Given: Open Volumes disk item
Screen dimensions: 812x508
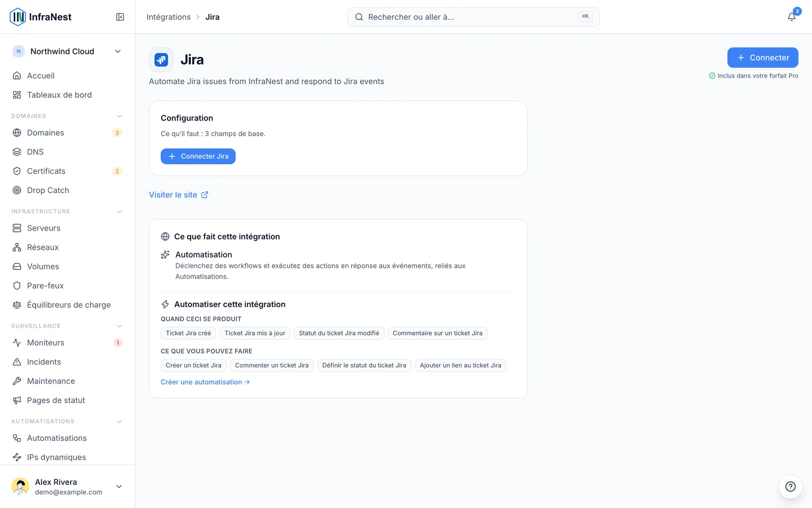Looking at the screenshot, I should point(66,267).
